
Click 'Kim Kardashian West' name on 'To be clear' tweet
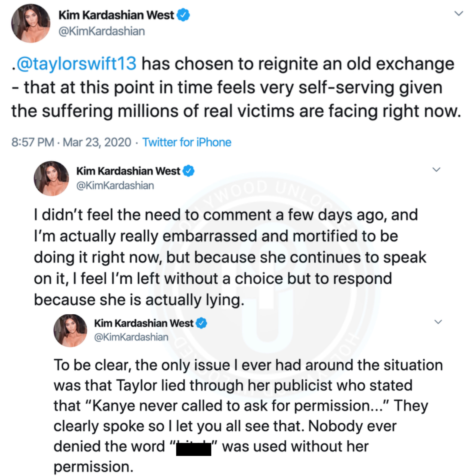point(144,323)
